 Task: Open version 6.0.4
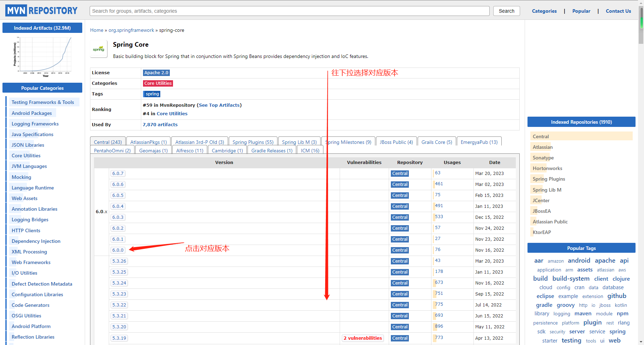(x=118, y=206)
